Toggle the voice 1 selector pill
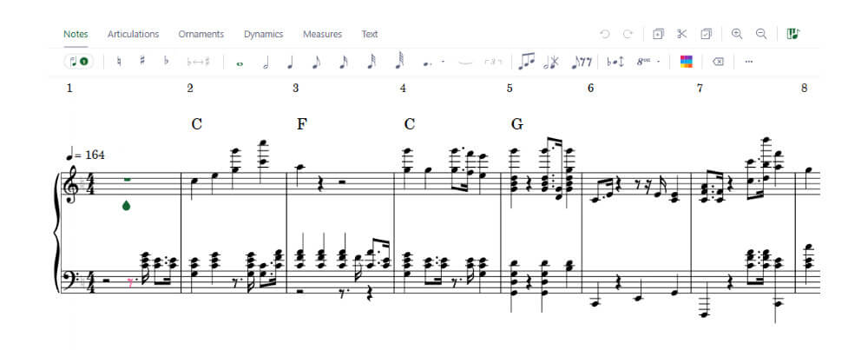Image resolution: width=868 pixels, height=350 pixels. (79, 62)
